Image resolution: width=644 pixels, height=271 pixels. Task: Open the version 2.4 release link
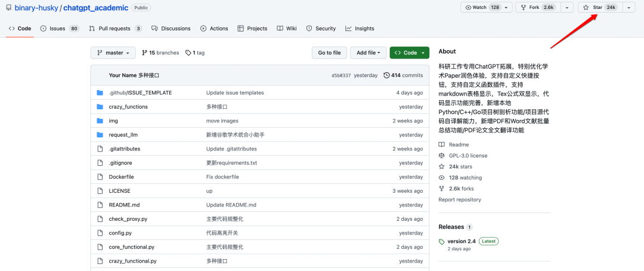462,241
